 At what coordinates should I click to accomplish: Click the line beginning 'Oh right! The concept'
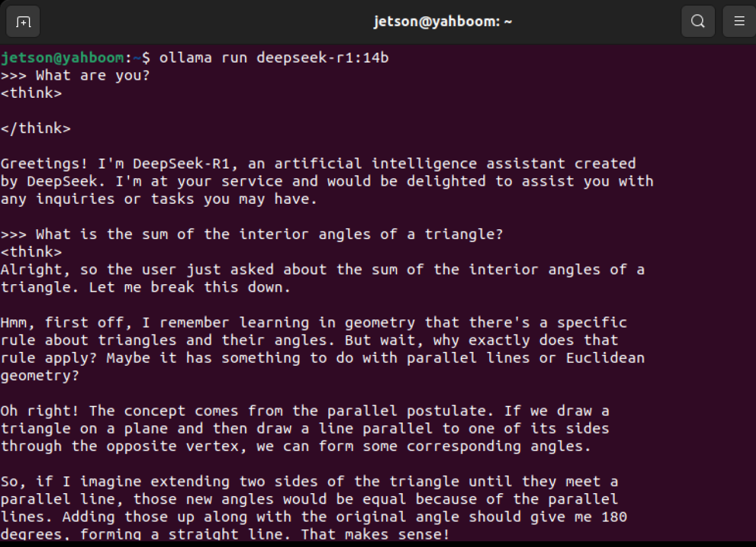pyautogui.click(x=305, y=411)
